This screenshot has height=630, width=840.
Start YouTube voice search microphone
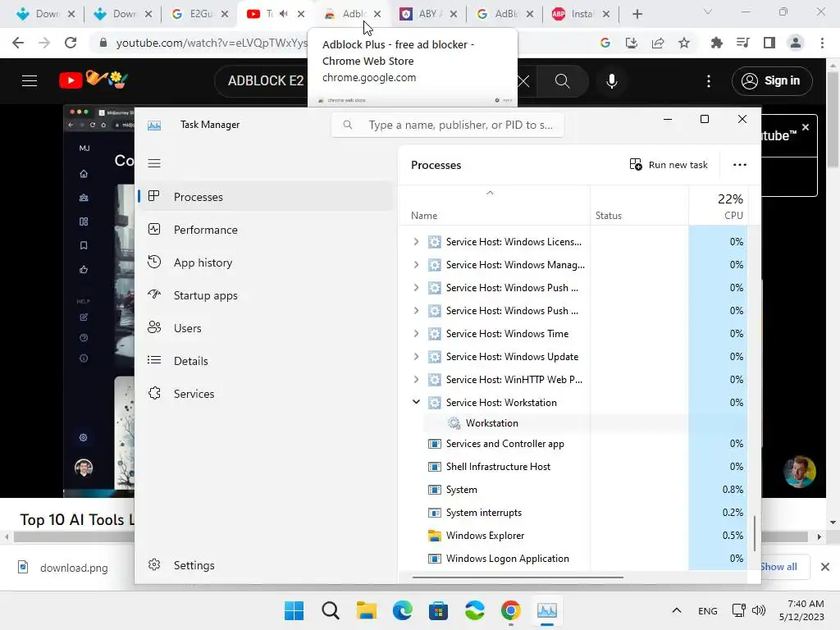tap(612, 81)
